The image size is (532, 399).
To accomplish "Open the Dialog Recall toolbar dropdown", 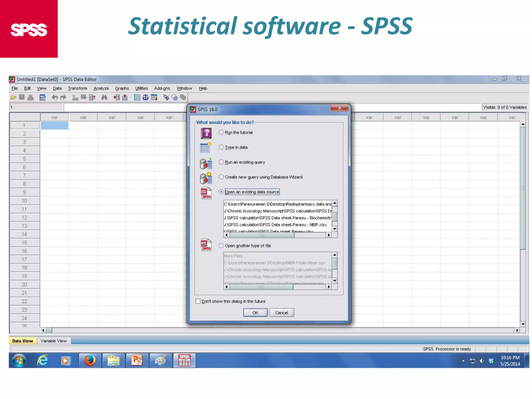I will 43,97.
